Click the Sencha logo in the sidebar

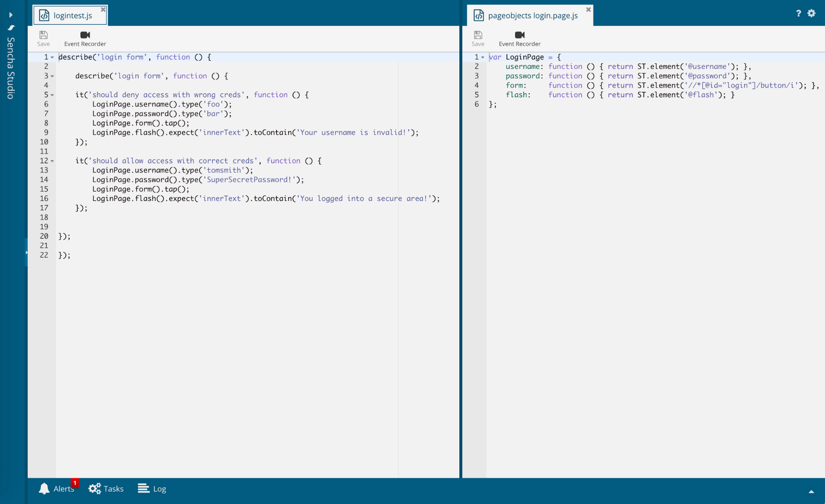(x=11, y=28)
